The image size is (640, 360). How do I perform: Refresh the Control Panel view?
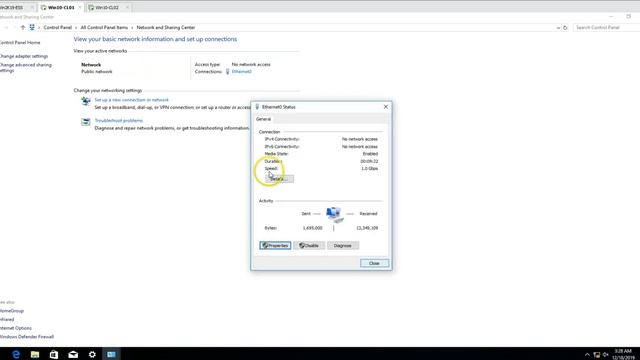[565, 28]
